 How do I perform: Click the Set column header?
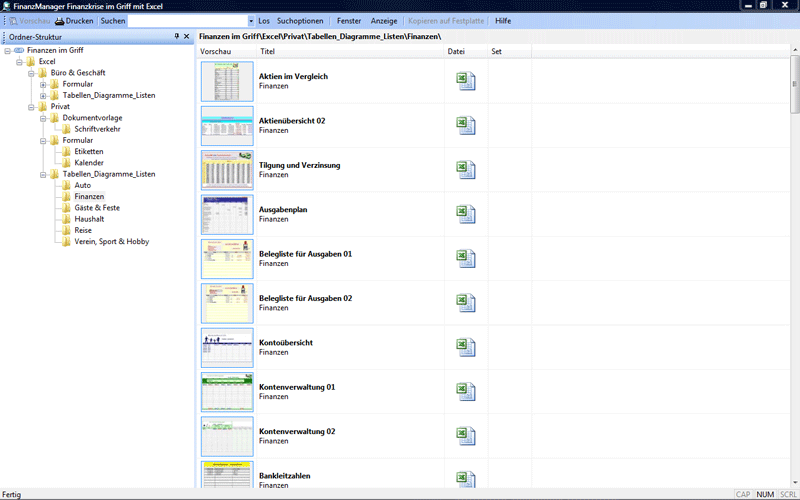509,51
